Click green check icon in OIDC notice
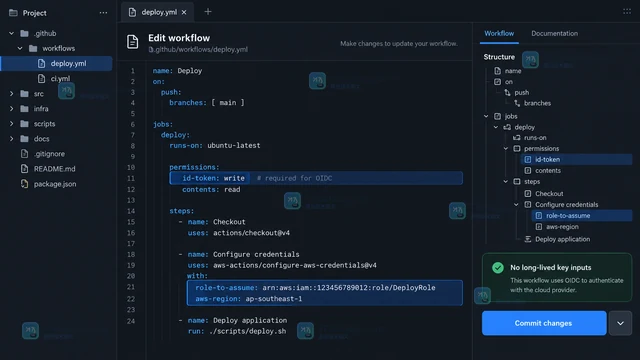 [498, 268]
